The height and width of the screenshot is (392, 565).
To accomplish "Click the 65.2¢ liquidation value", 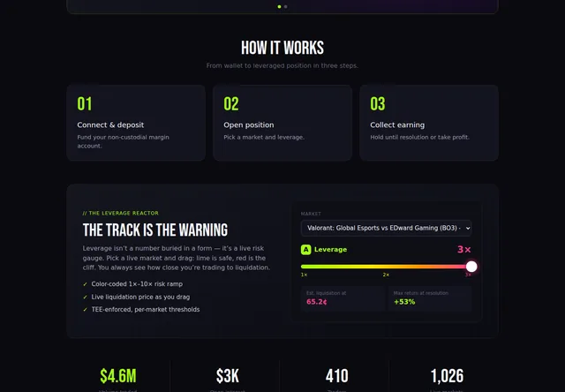I will pyautogui.click(x=317, y=302).
